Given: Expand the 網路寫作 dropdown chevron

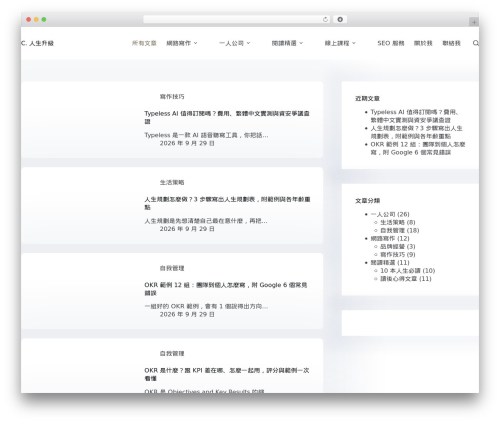Looking at the screenshot, I should [196, 43].
